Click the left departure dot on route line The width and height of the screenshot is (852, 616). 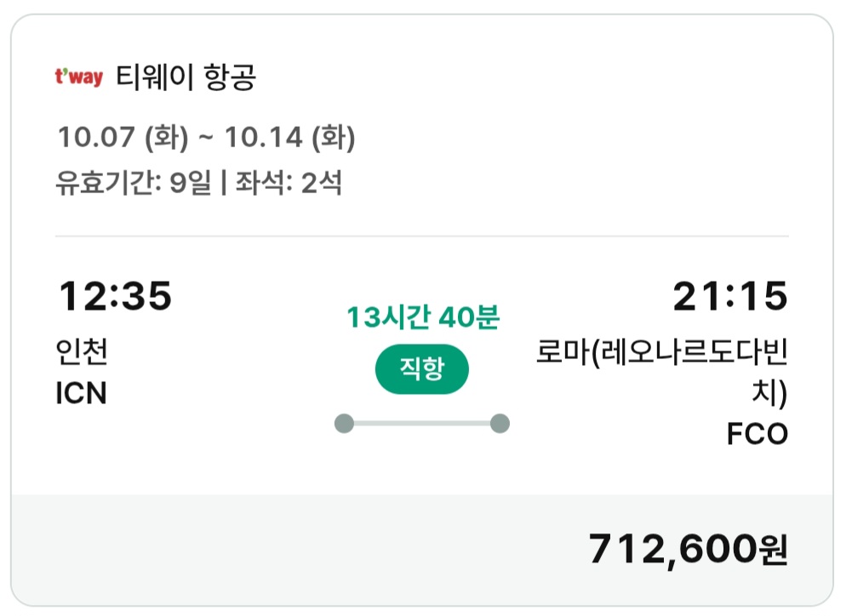344,423
